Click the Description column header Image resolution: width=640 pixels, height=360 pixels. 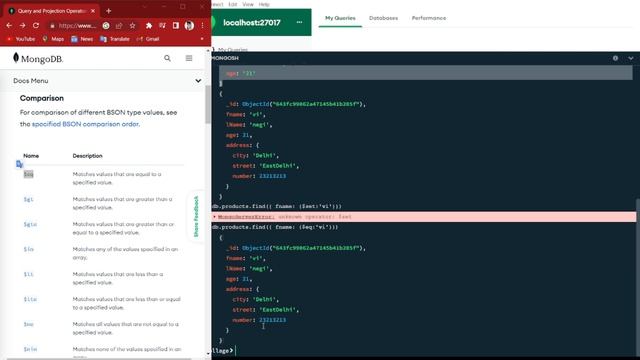[87, 156]
